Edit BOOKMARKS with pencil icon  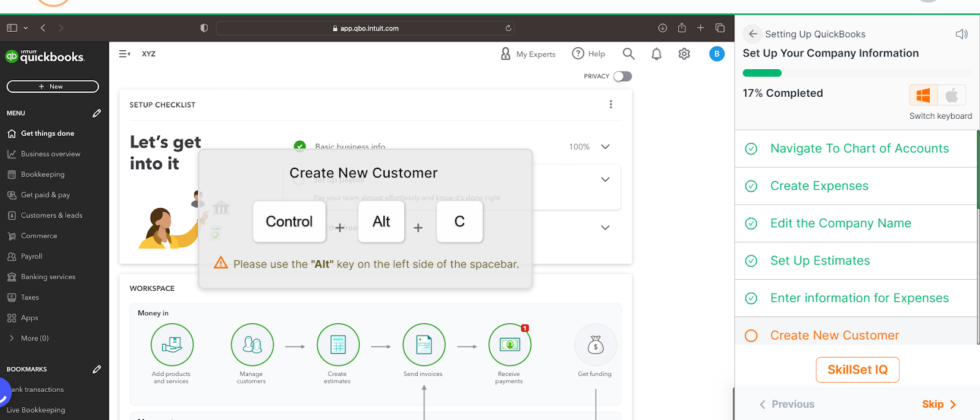coord(97,369)
